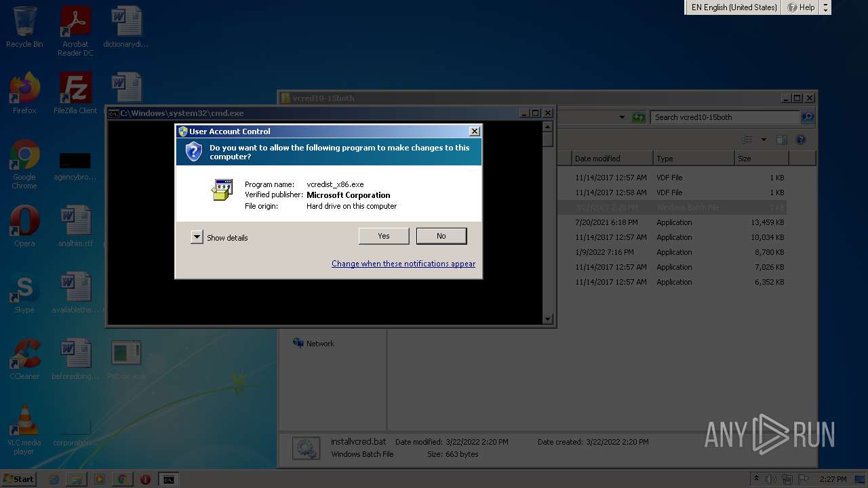Toggle the preview pane icon
The width and height of the screenshot is (868, 488).
pos(781,140)
